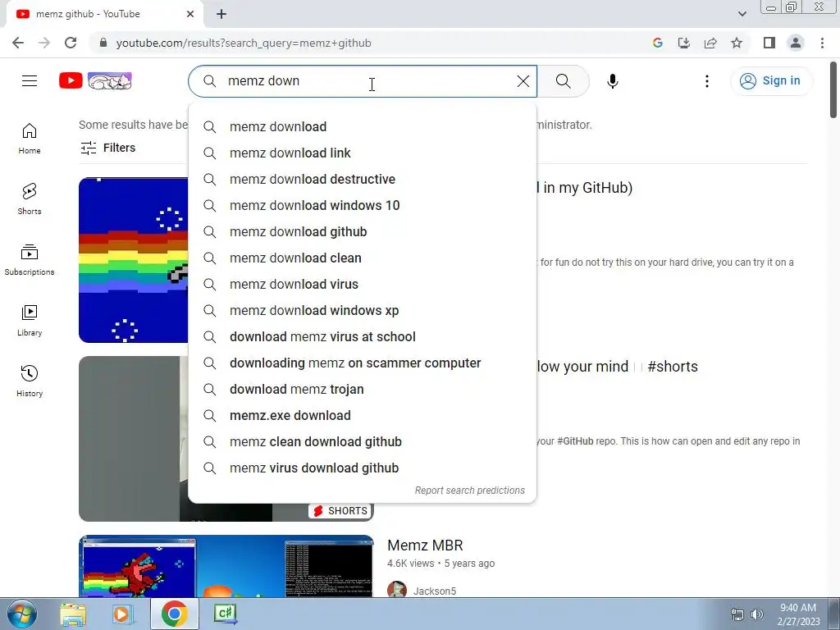Go back with the browser back arrow
This screenshot has width=840, height=630.
18,43
